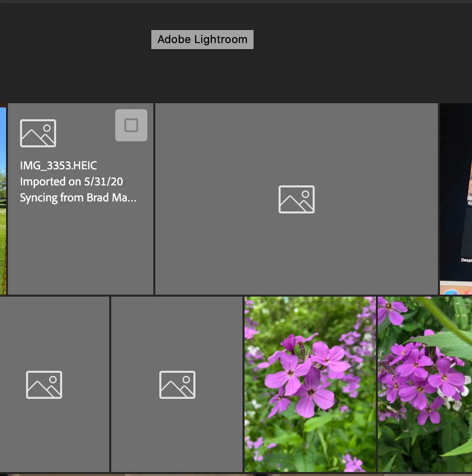Screen dimensions: 472x476
Task: Click placeholder icon in the tile beside the flowers
Action: pos(177,385)
